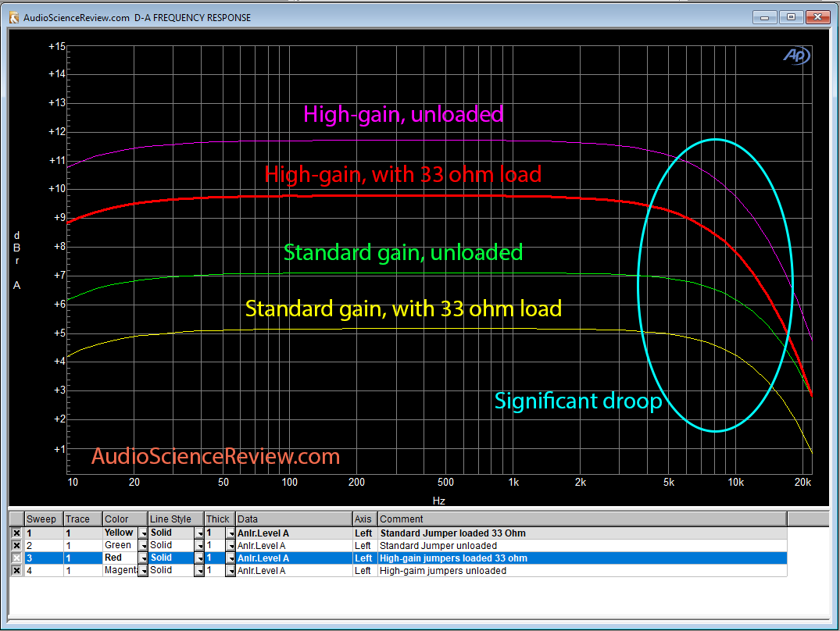Click the Sweep column header
Image resolution: width=840 pixels, height=631 pixels.
(x=43, y=519)
